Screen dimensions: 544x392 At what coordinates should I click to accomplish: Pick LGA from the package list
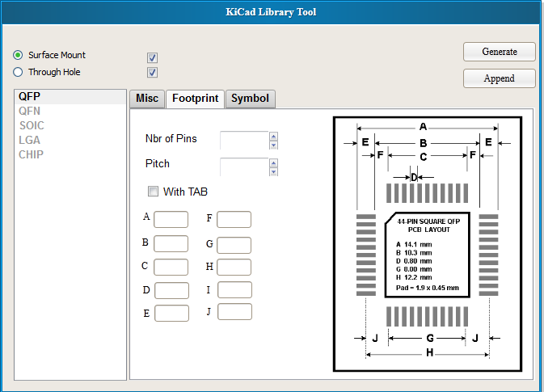pyautogui.click(x=29, y=140)
